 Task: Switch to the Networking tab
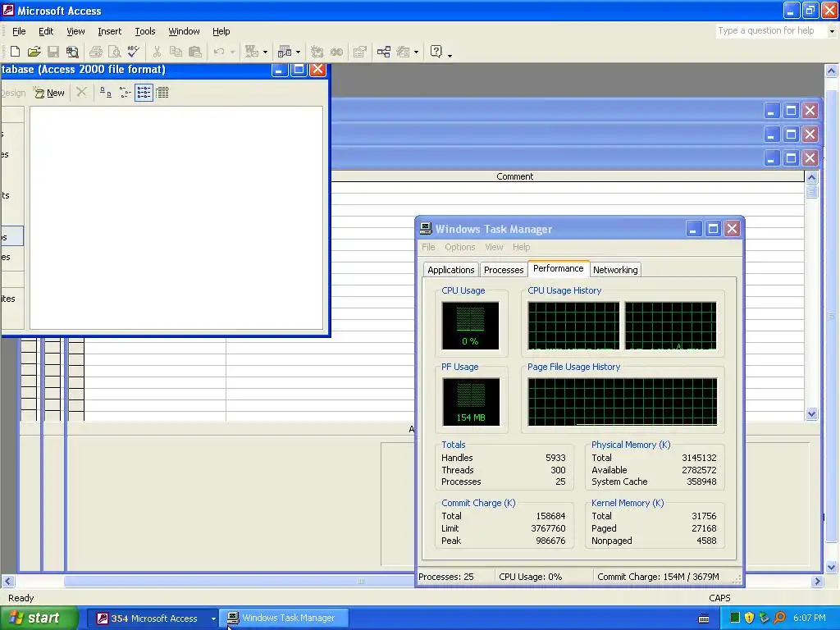point(615,269)
